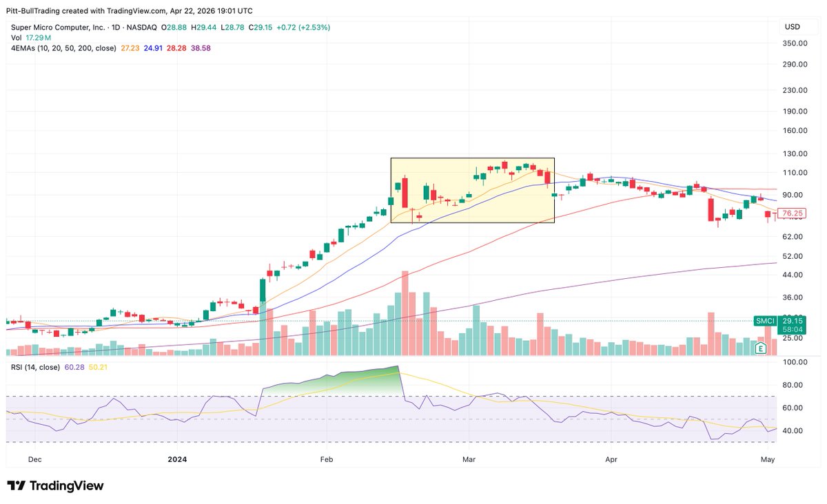Click the orange EMA 10 value 27.23
Viewport: 827px width, 504px height.
point(130,48)
